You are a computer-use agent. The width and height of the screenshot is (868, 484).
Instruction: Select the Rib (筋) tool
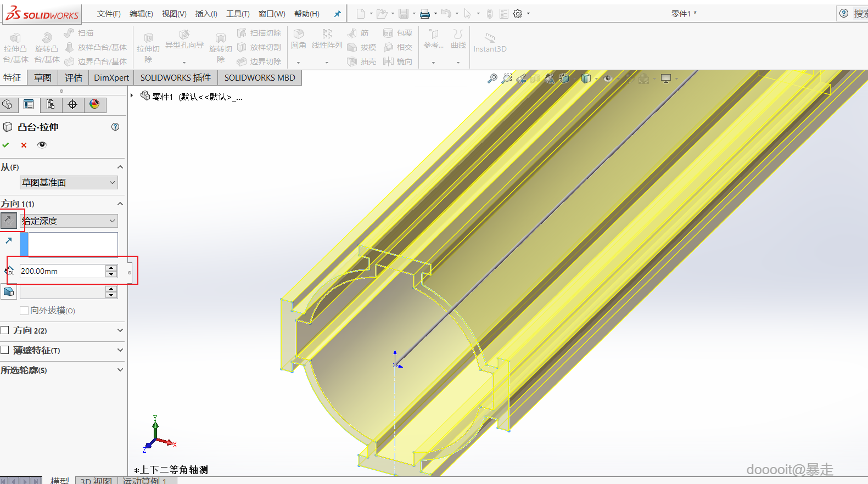pyautogui.click(x=358, y=33)
